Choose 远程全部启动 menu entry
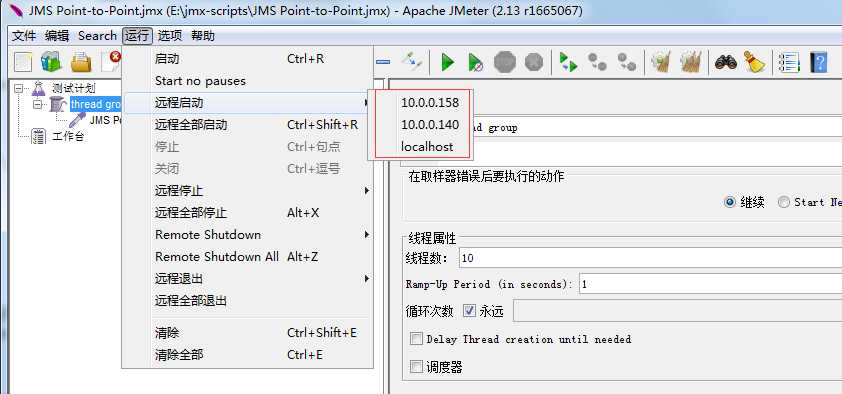This screenshot has height=394, width=842. tap(248, 125)
